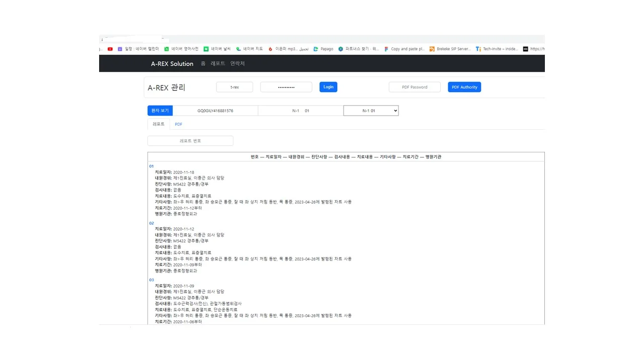Click the 환자 보기 button
644x362 pixels.
160,111
